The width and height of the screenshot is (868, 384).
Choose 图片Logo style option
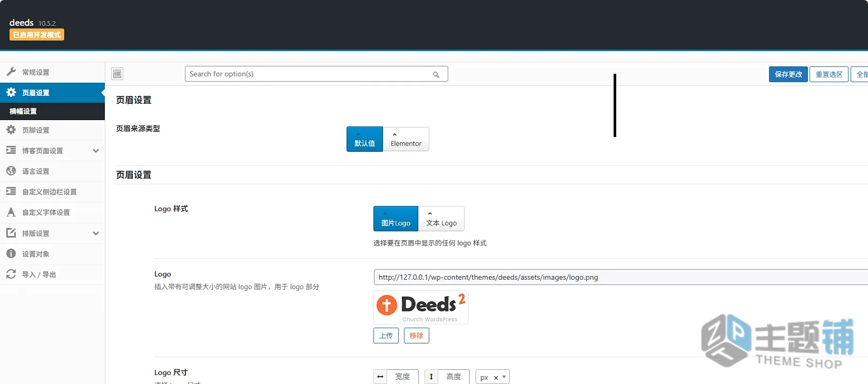coord(396,219)
